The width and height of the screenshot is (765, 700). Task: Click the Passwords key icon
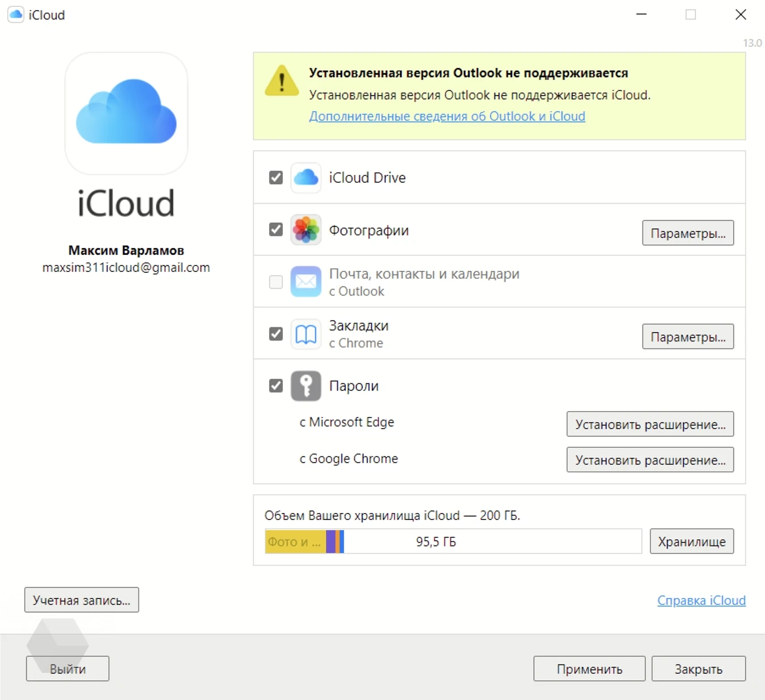pos(306,386)
